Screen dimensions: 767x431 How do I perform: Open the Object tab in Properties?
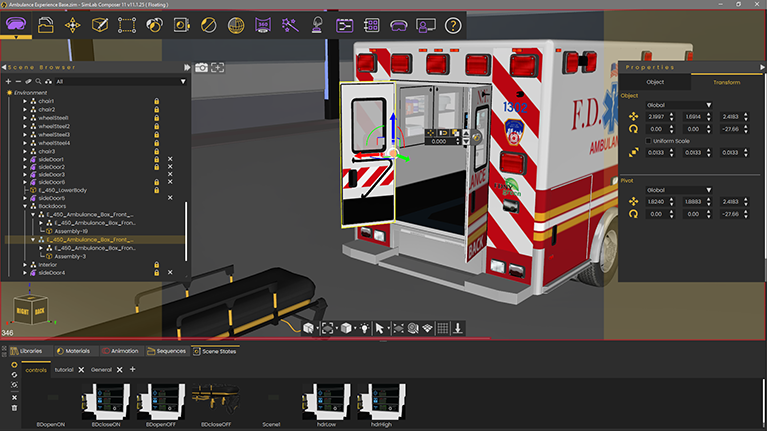(x=655, y=82)
